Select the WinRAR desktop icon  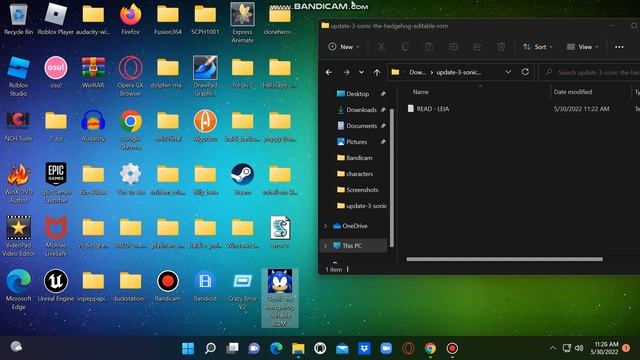93,73
